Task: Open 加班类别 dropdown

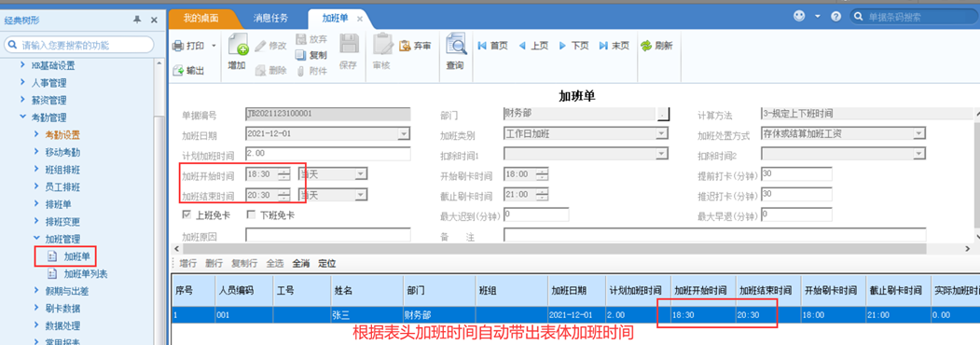Action: [x=661, y=133]
